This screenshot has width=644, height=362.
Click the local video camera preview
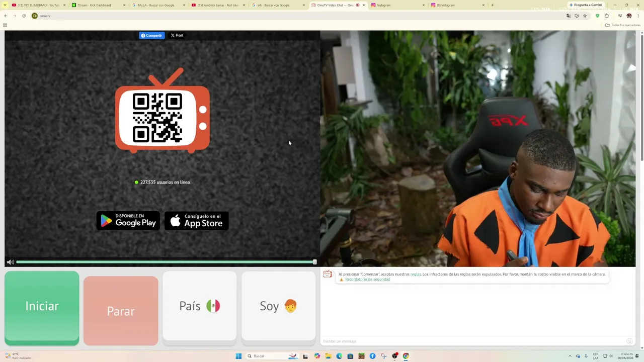coord(478,149)
